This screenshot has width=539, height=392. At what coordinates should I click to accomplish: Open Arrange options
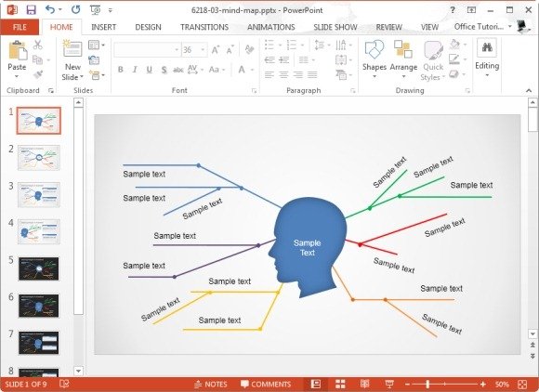[x=403, y=59]
